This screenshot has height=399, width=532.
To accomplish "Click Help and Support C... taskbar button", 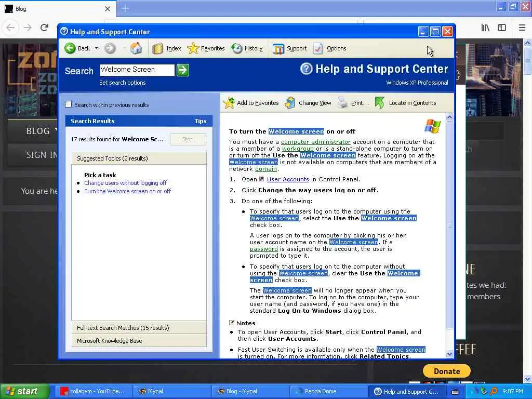I will [406, 391].
